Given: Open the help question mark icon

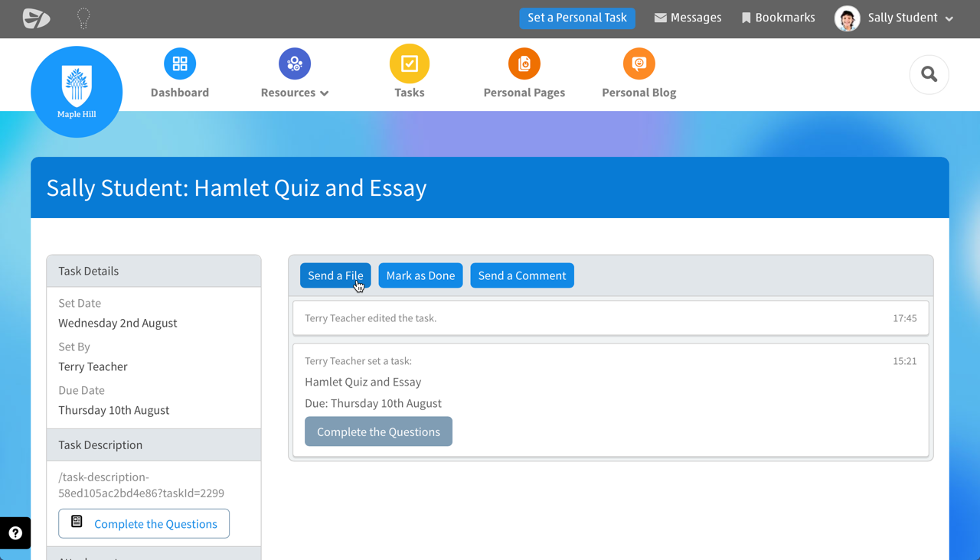Looking at the screenshot, I should (x=15, y=533).
